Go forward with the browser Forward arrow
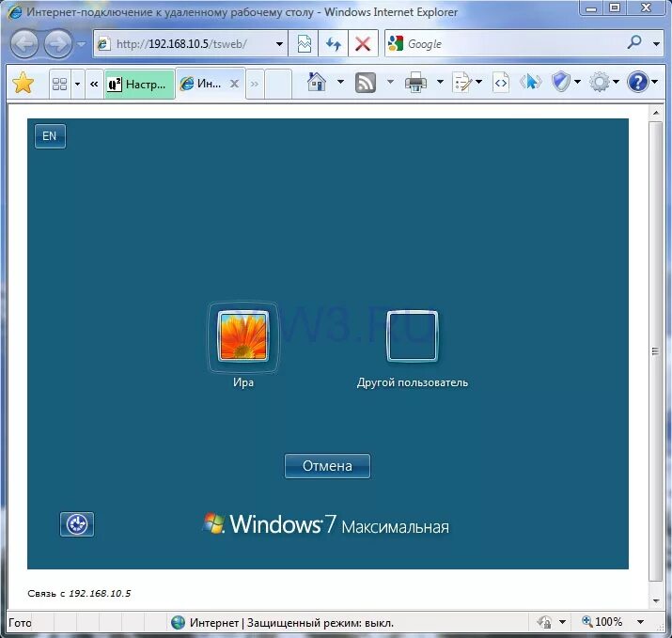 (x=58, y=44)
